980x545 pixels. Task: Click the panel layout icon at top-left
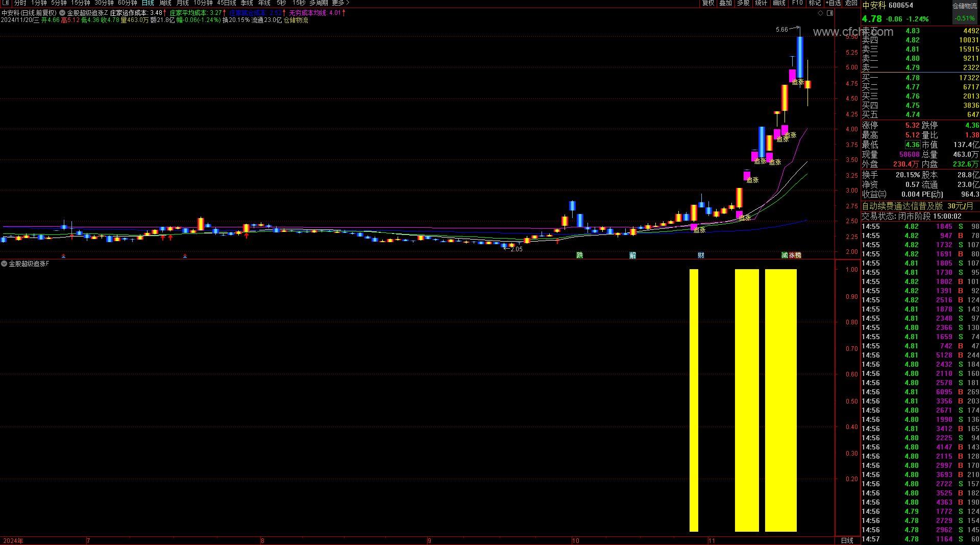click(x=6, y=3)
